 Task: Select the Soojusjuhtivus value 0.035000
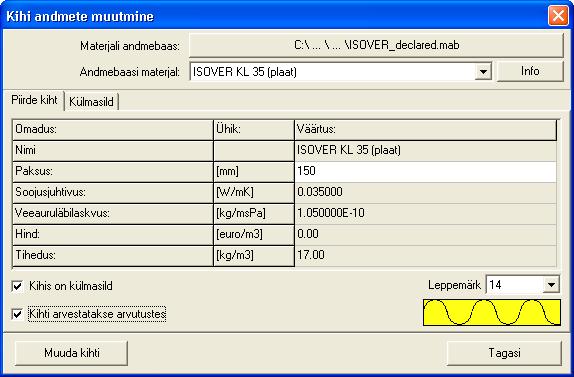tap(425, 192)
